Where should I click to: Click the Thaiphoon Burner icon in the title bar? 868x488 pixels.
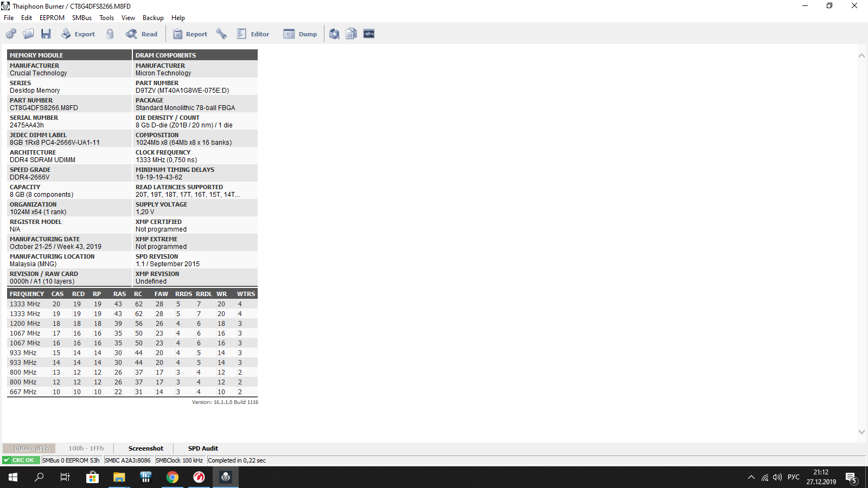(5, 6)
